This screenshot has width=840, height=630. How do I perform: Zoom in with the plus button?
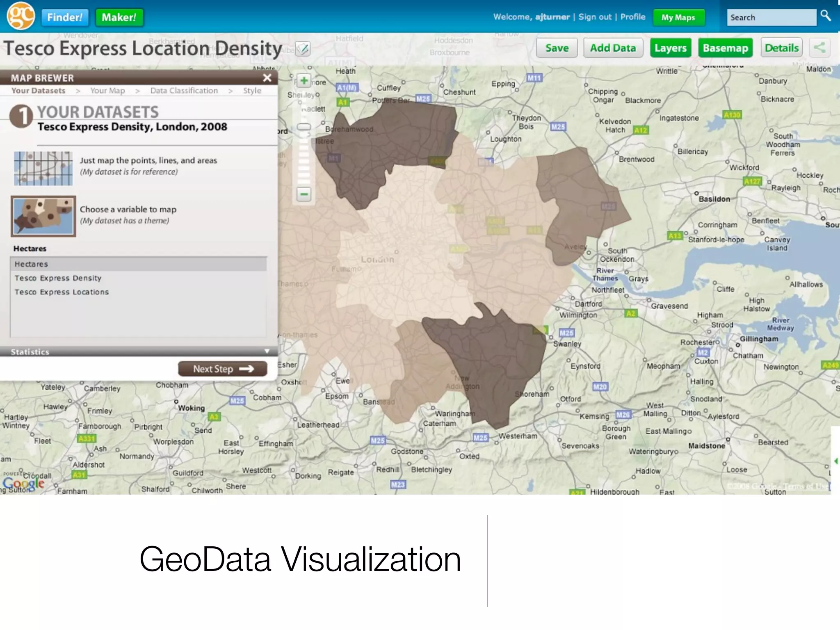point(304,81)
